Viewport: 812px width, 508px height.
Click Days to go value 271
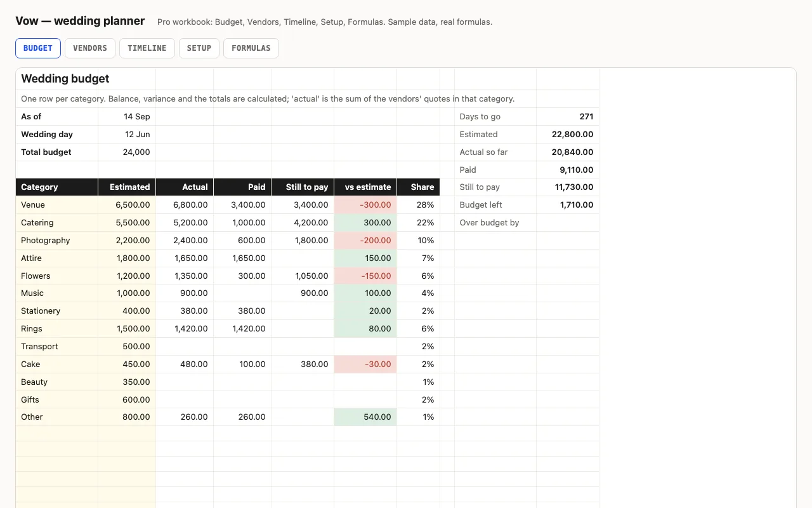(x=568, y=117)
